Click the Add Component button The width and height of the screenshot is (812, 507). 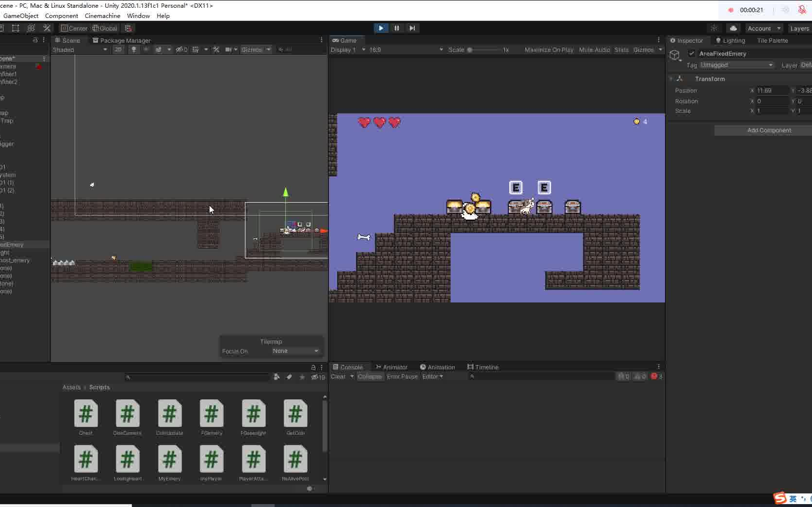coord(769,130)
